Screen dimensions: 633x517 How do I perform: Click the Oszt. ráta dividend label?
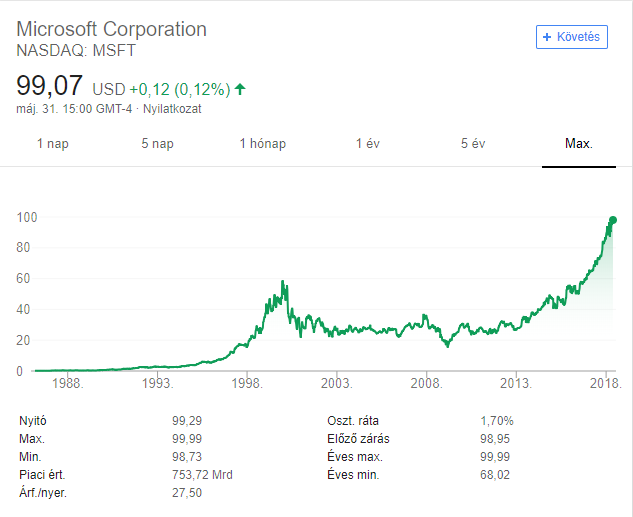[354, 421]
